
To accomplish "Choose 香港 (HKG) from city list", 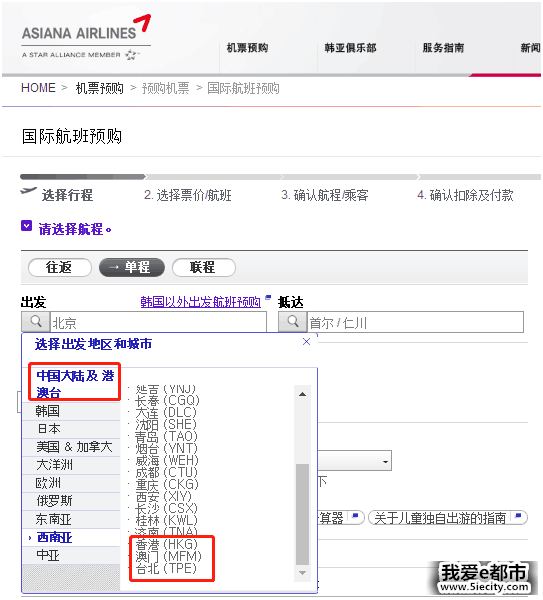I will click(166, 544).
